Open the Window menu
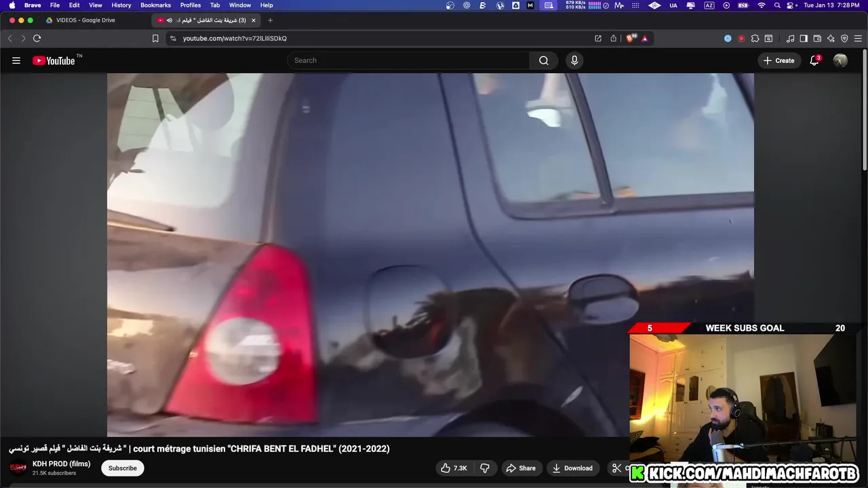Screen dimensions: 868x488 pyautogui.click(x=240, y=5)
